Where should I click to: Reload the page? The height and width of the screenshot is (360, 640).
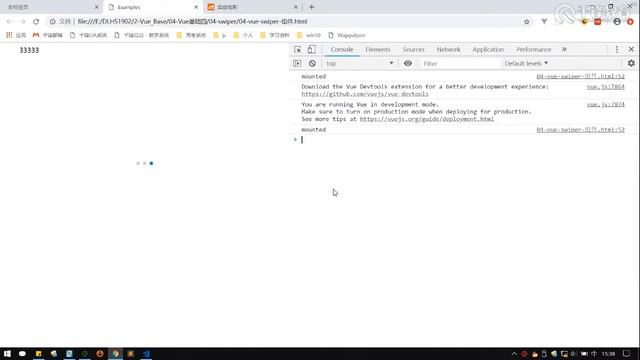click(36, 21)
